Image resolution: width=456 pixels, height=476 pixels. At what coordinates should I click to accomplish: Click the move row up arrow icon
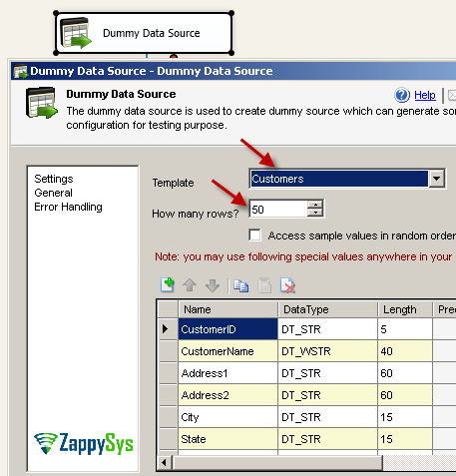pyautogui.click(x=190, y=285)
